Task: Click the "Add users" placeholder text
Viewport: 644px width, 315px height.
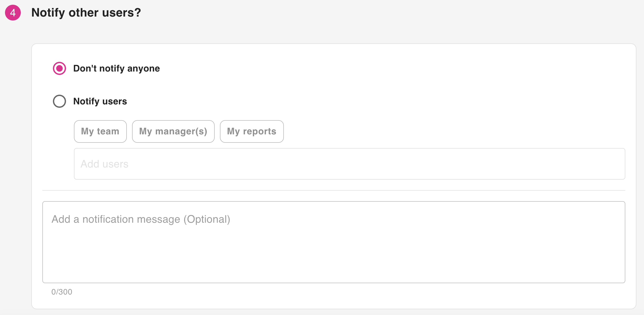Action: tap(104, 164)
